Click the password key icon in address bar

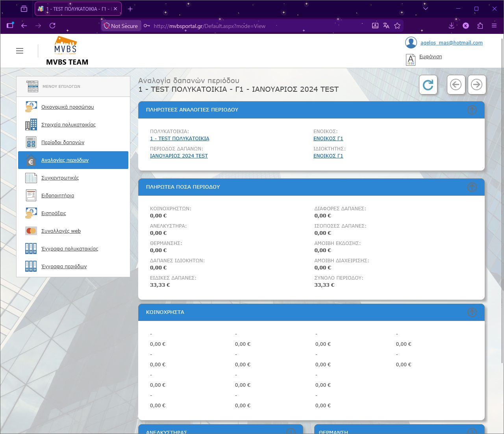147,26
